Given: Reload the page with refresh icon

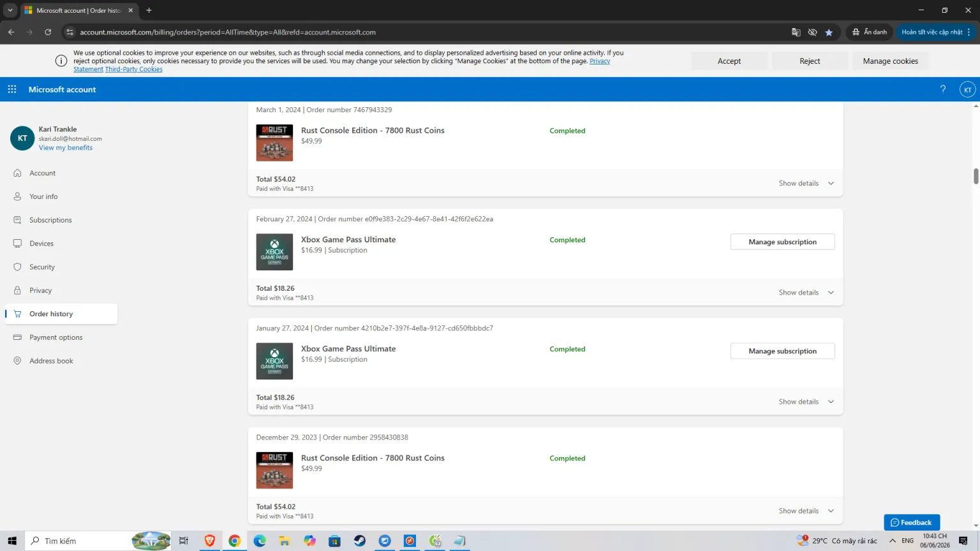Looking at the screenshot, I should click(x=48, y=32).
